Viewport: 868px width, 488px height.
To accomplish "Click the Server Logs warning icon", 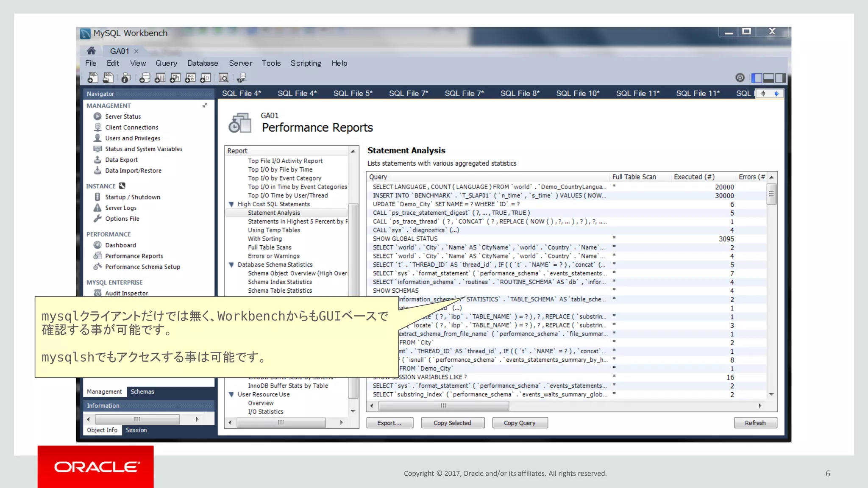I will click(97, 208).
